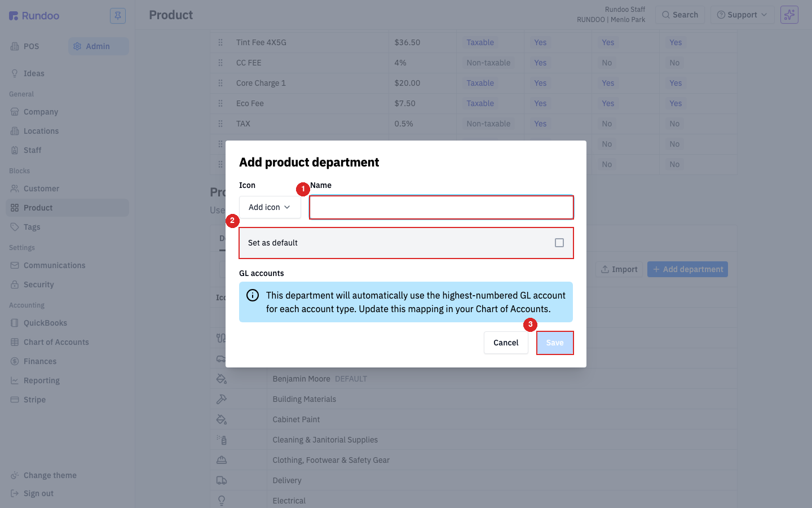The height and width of the screenshot is (508, 812).
Task: Expand the Support dropdown menu
Action: [x=742, y=15]
